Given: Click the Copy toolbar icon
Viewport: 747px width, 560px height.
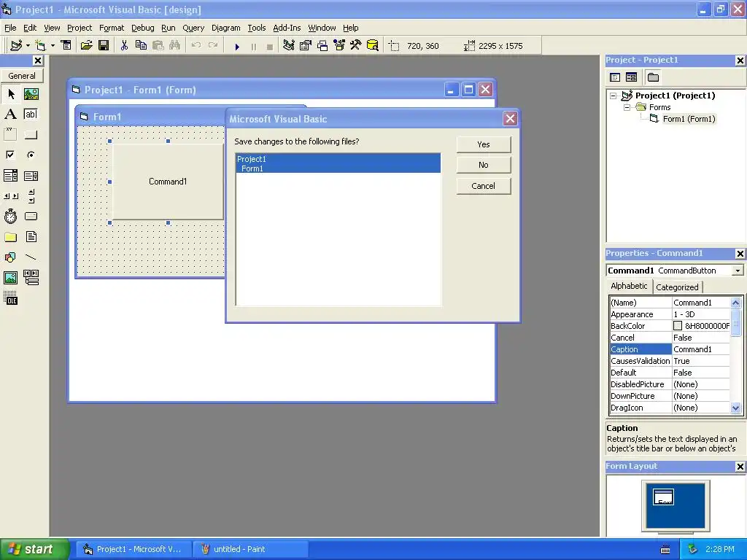Looking at the screenshot, I should pos(141,46).
